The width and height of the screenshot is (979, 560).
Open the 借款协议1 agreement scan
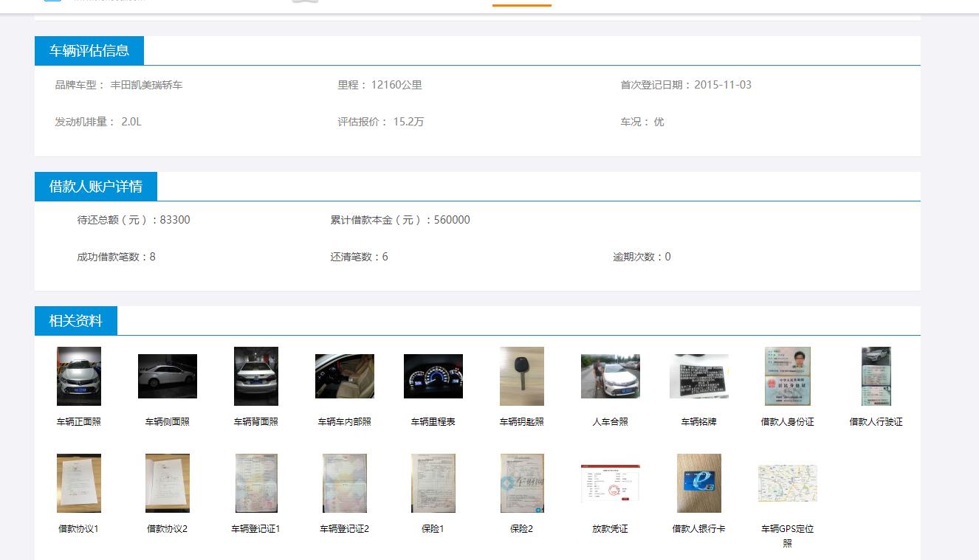[78, 483]
